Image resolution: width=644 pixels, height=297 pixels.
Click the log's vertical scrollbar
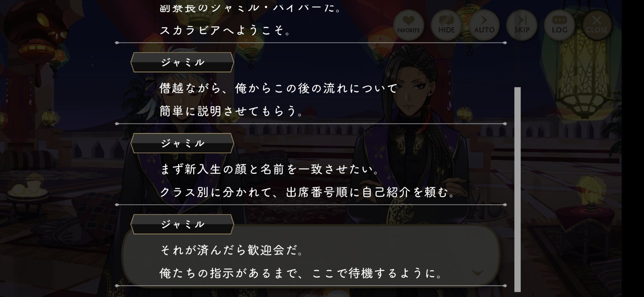click(517, 189)
